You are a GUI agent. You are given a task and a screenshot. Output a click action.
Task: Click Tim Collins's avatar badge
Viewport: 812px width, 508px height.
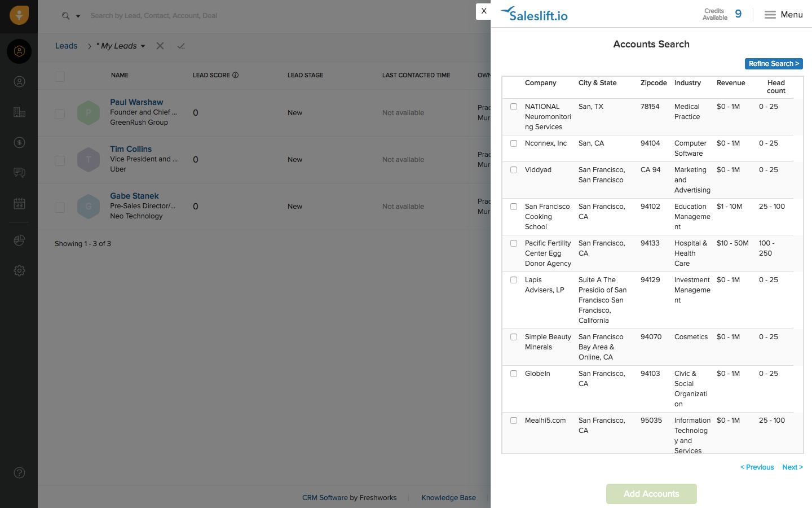[x=89, y=160]
